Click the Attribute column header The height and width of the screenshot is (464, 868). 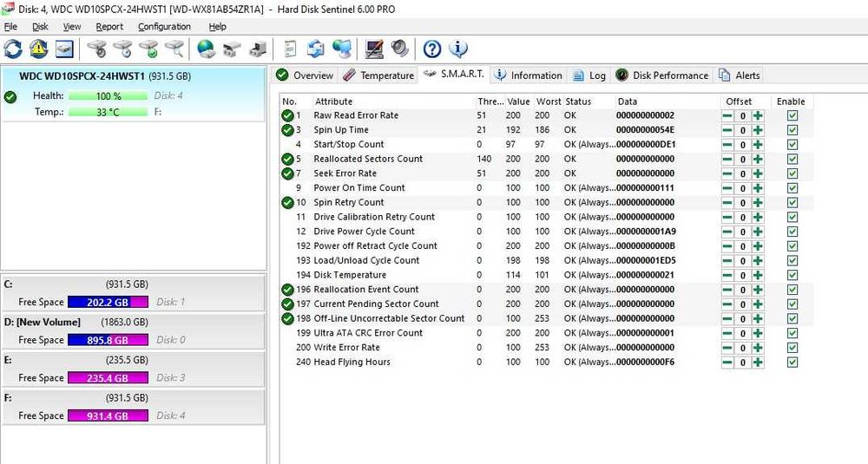[x=393, y=101]
